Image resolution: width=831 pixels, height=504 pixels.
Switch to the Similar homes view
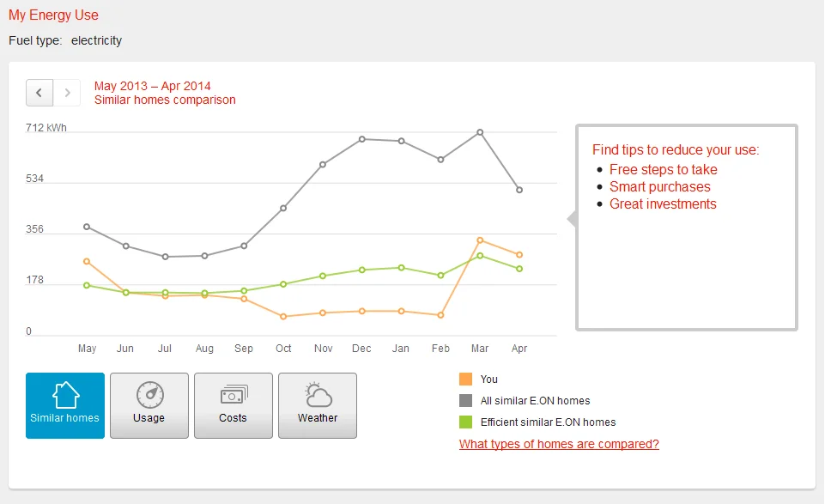[x=65, y=405]
